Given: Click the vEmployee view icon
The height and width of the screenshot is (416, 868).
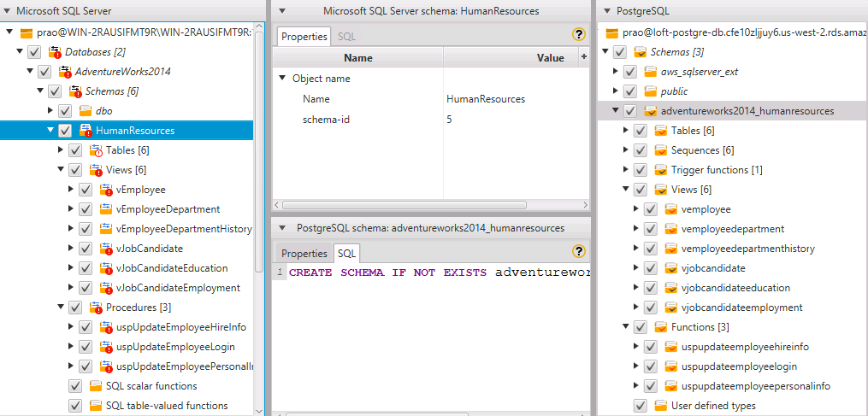Looking at the screenshot, I should pos(106,190).
